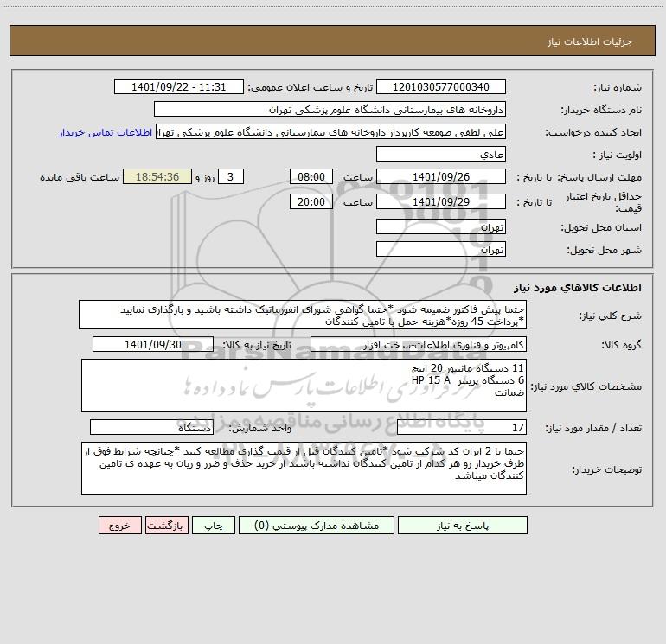
Task: Select the شماره نیاز field 1201030577000340
Action: coord(441,86)
